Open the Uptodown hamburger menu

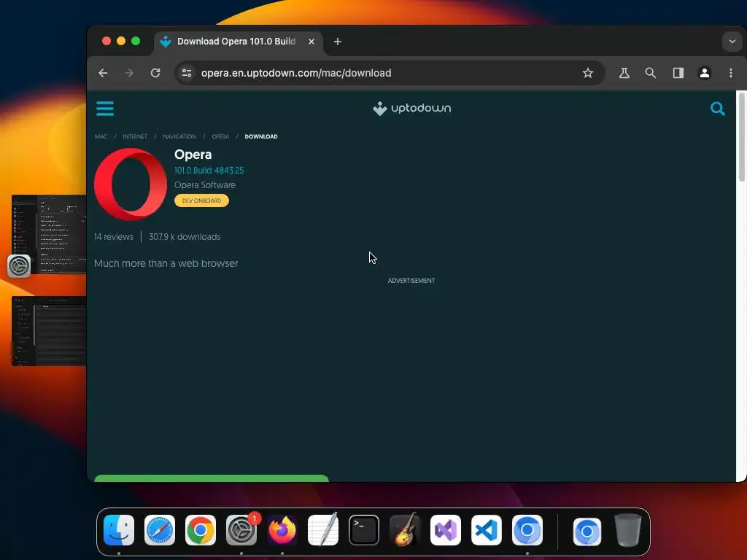tap(105, 109)
